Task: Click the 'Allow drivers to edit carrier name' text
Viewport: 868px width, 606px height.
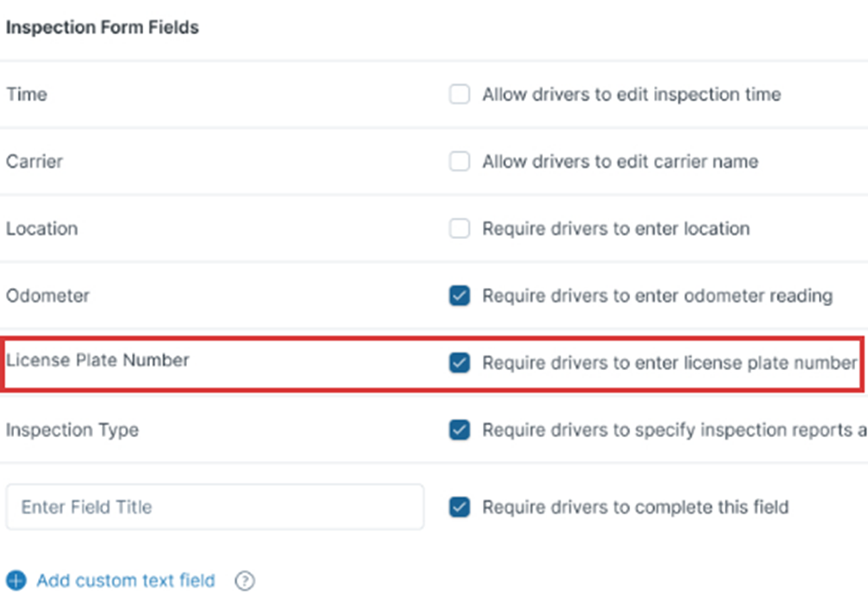Action: tap(620, 161)
